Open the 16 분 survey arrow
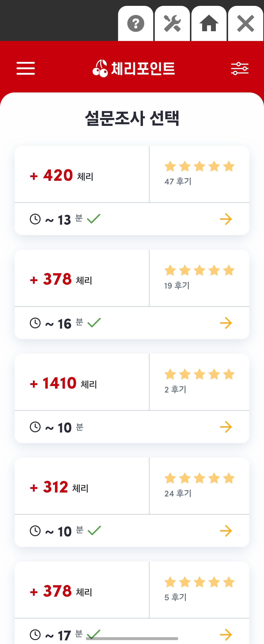Image resolution: width=264 pixels, height=644 pixels. 226,323
